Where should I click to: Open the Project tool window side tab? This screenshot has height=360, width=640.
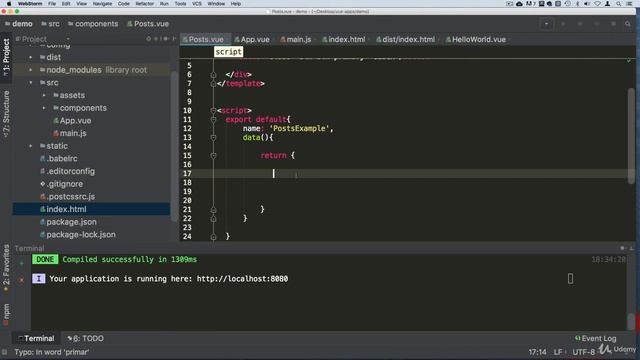[6, 57]
